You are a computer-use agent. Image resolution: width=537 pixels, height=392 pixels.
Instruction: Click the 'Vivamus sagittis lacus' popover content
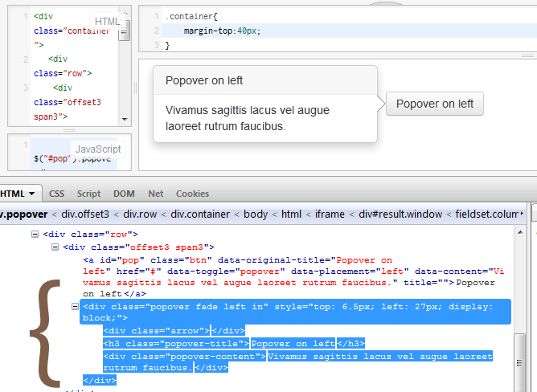pos(248,118)
